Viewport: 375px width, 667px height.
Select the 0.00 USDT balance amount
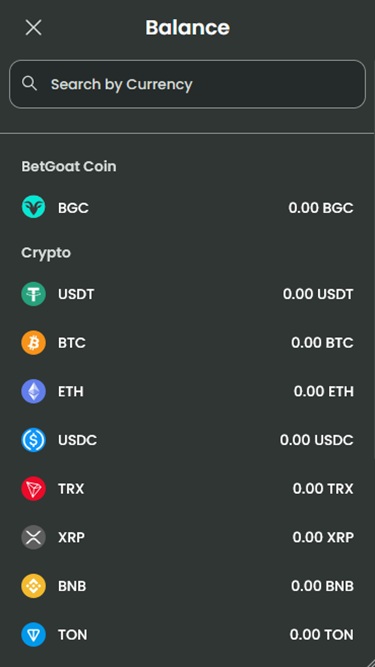(x=318, y=294)
